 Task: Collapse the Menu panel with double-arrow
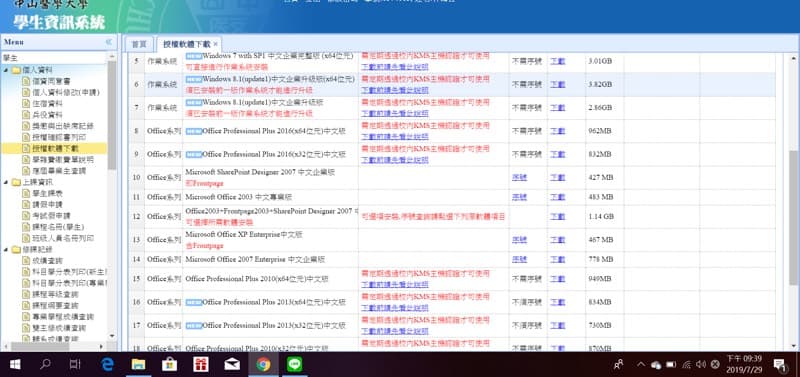tap(109, 42)
